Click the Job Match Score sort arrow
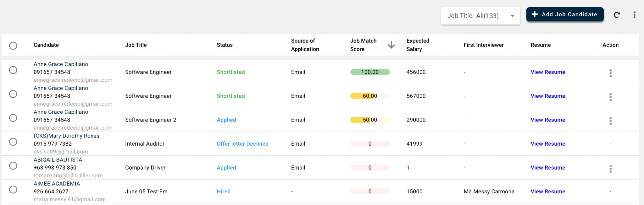 click(391, 45)
